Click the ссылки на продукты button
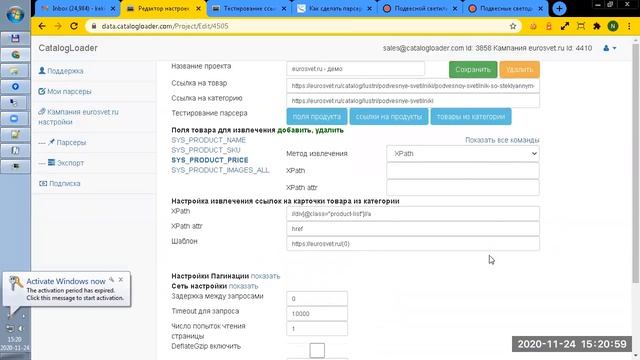The width and height of the screenshot is (640, 360). tap(389, 116)
